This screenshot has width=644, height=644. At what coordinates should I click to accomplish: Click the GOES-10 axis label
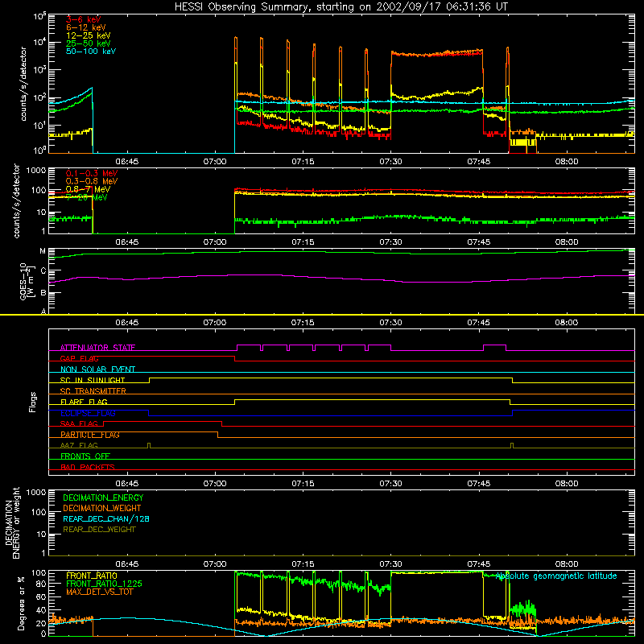27,281
